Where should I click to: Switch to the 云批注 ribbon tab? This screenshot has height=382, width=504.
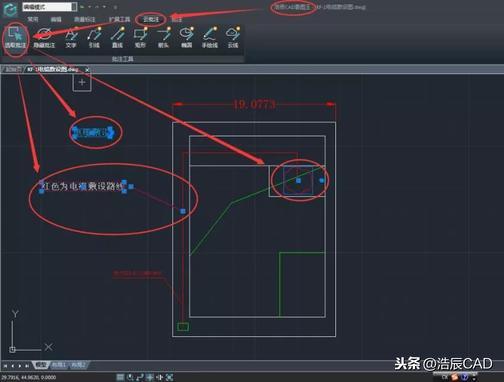pos(151,19)
